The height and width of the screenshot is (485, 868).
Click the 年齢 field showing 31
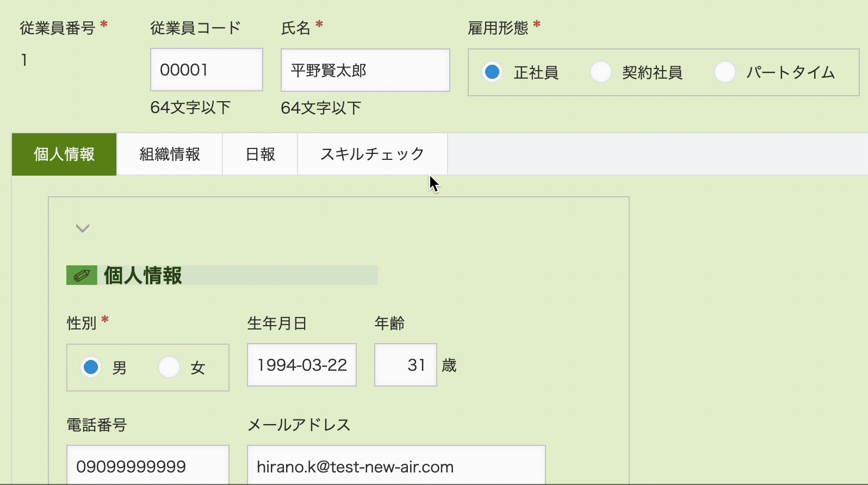pyautogui.click(x=405, y=365)
